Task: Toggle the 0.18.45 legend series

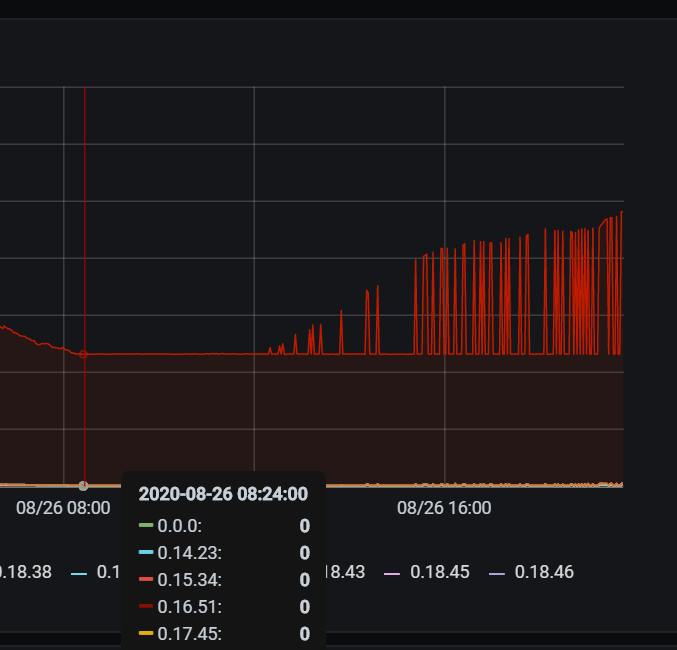Action: [440, 572]
